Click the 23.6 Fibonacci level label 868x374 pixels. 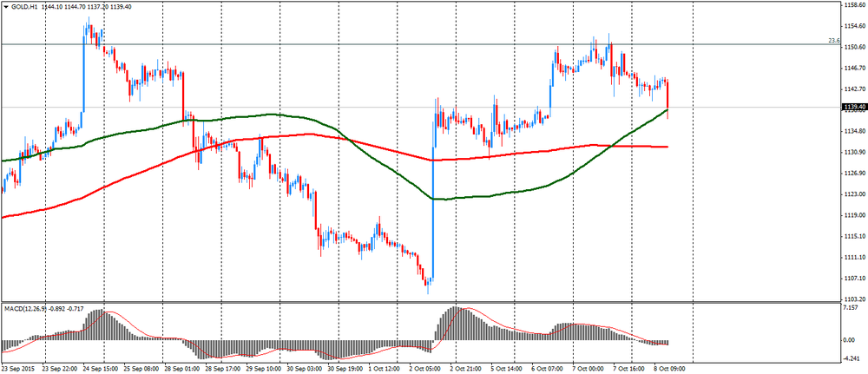834,41
